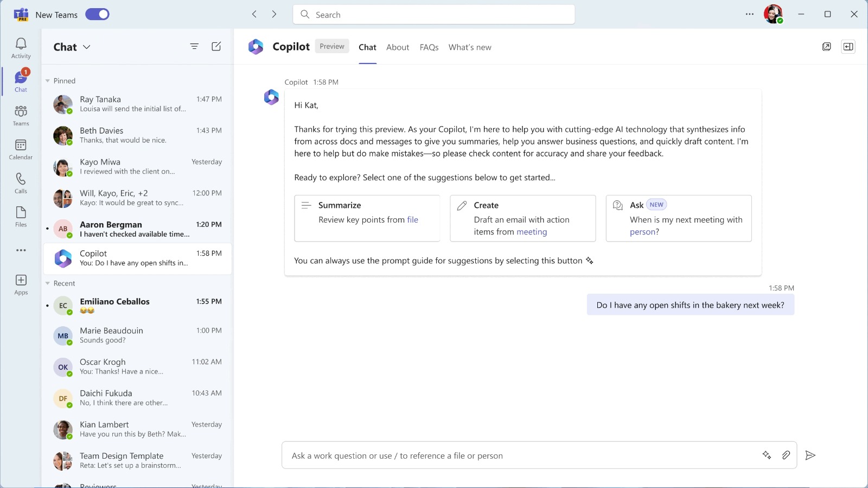The image size is (868, 488).
Task: Click the send message arrow icon
Action: click(810, 455)
